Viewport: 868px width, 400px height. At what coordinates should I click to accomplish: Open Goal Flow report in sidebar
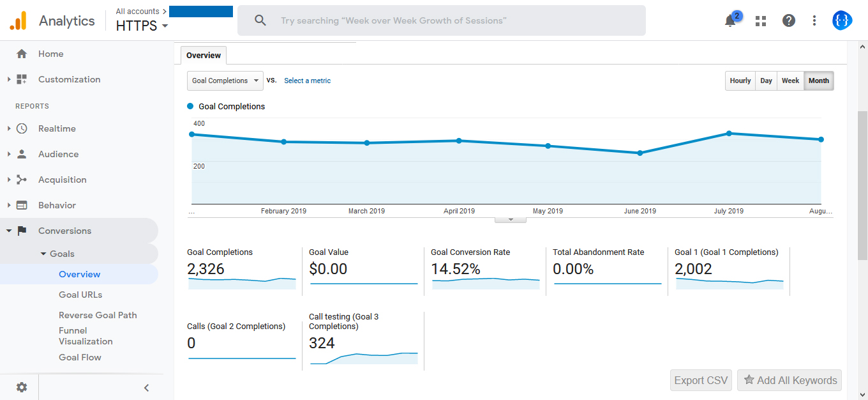coord(80,357)
